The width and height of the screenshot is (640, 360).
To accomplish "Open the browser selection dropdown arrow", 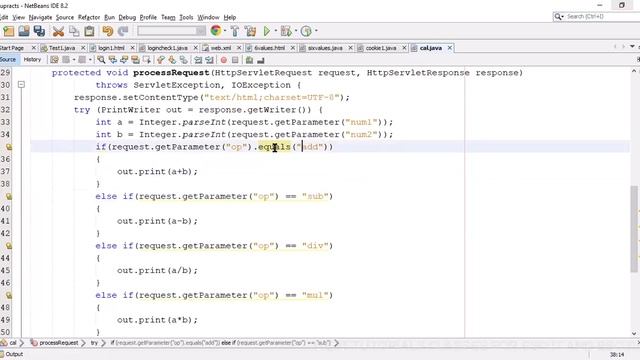I will point(225,31).
